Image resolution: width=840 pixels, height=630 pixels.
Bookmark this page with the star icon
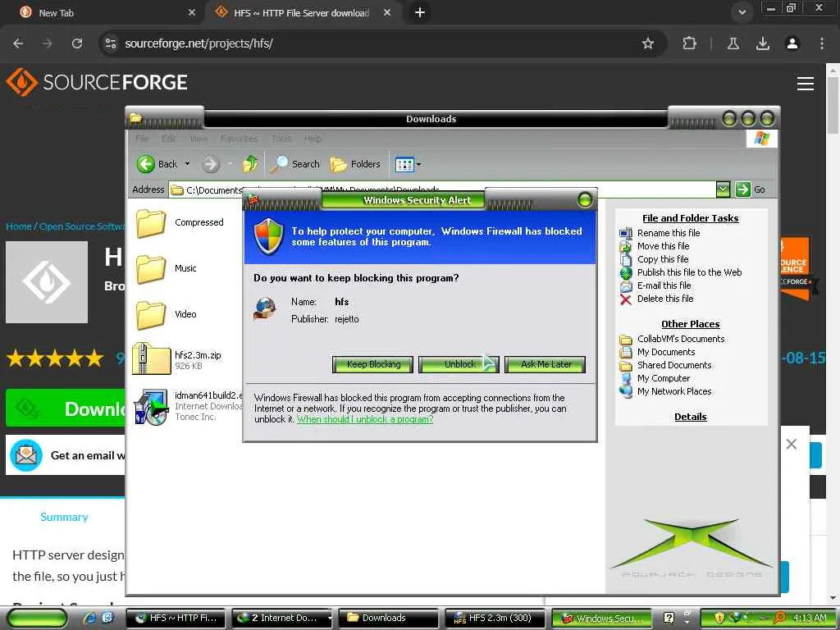pos(648,43)
